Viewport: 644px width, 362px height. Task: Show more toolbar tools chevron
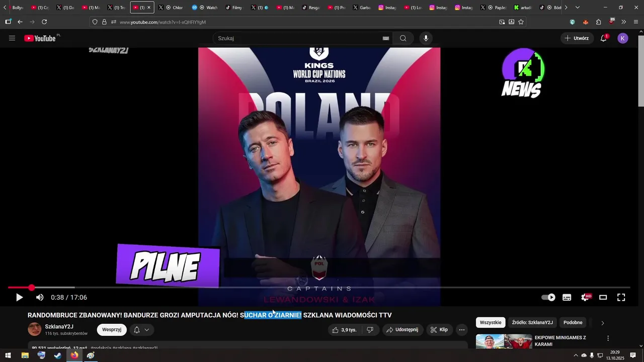click(x=624, y=22)
